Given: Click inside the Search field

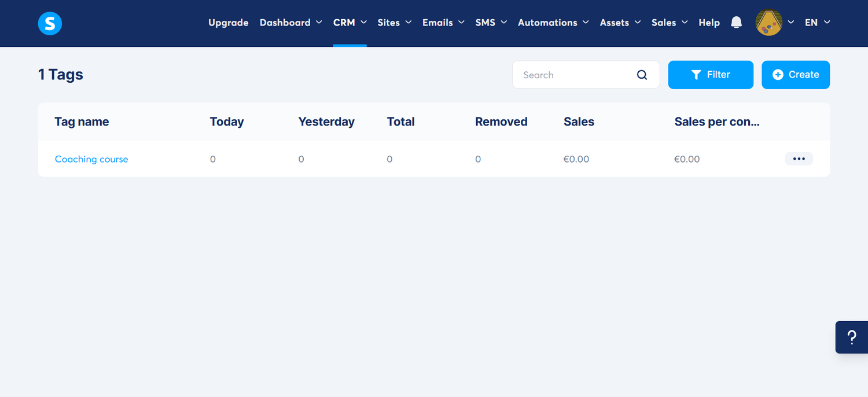Looking at the screenshot, I should [573, 75].
